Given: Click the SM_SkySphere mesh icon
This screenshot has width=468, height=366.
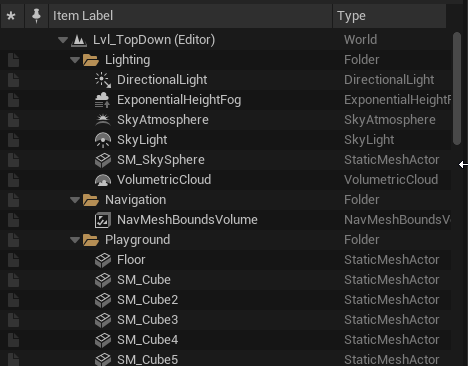Looking at the screenshot, I should point(103,160).
